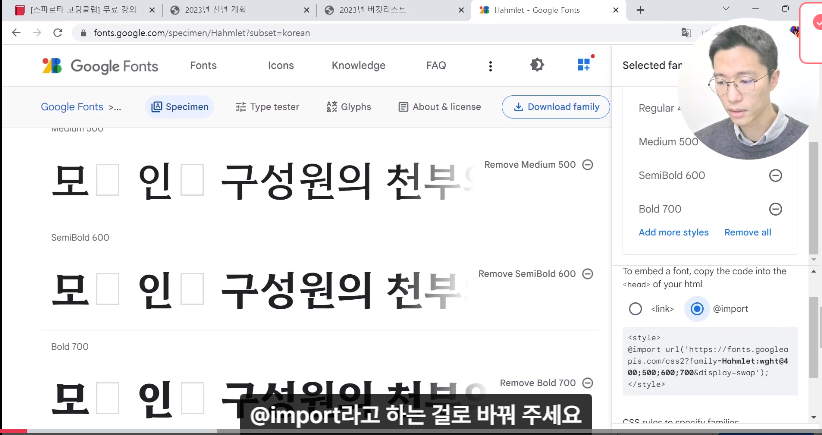Viewport: 822px width, 435px height.
Task: Click the browser back arrow
Action: point(16,32)
